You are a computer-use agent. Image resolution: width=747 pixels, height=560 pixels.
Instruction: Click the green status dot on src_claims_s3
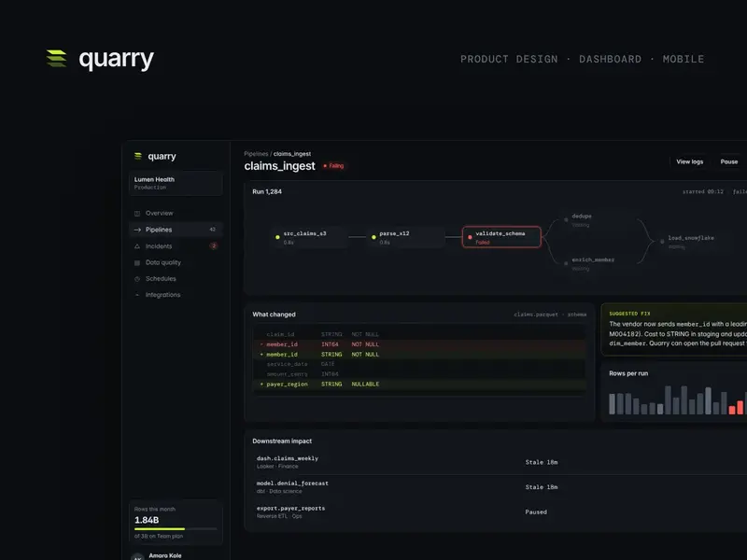(277, 237)
